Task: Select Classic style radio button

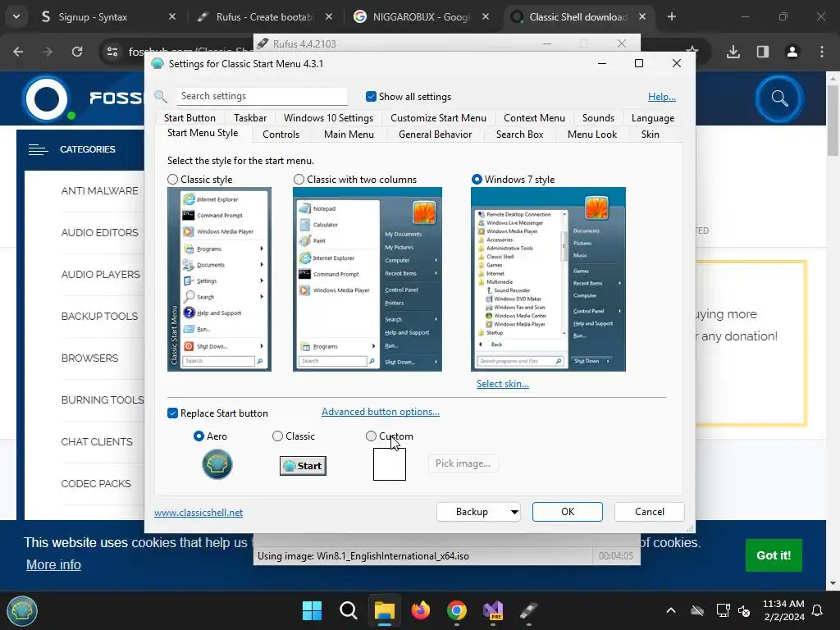Action: pos(172,180)
